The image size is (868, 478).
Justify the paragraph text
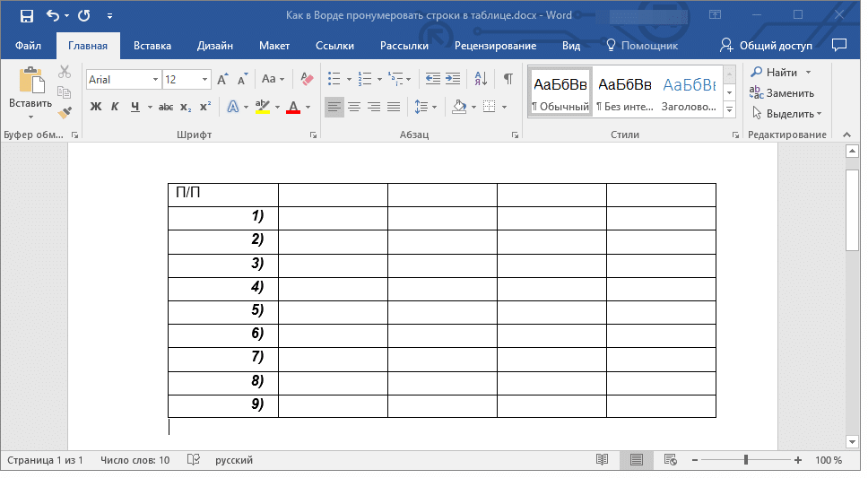coord(394,107)
